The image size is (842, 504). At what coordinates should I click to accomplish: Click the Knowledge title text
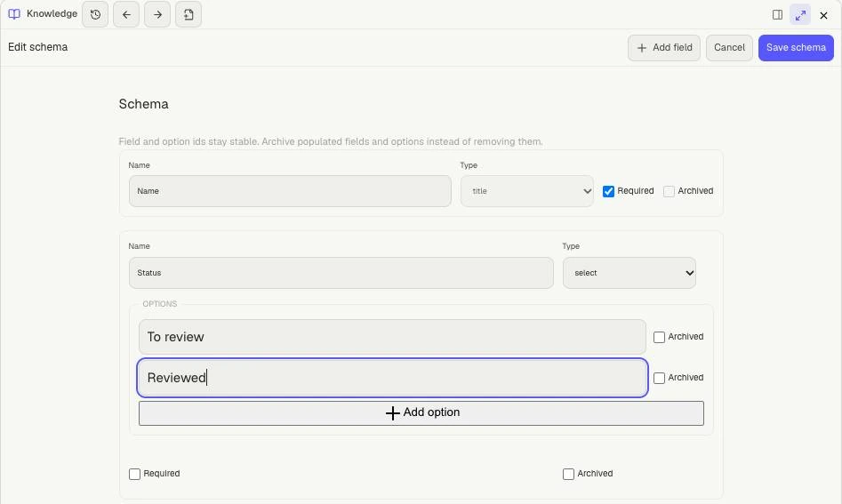pos(52,14)
